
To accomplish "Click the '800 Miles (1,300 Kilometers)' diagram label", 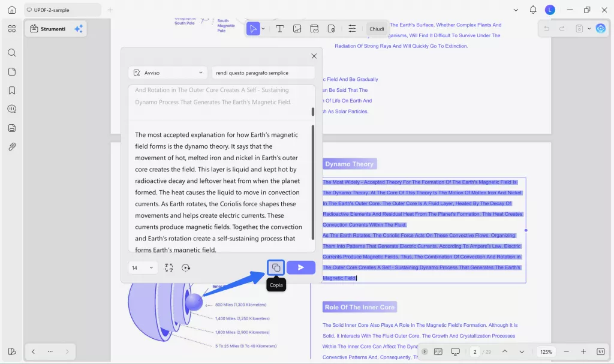I will [241, 305].
